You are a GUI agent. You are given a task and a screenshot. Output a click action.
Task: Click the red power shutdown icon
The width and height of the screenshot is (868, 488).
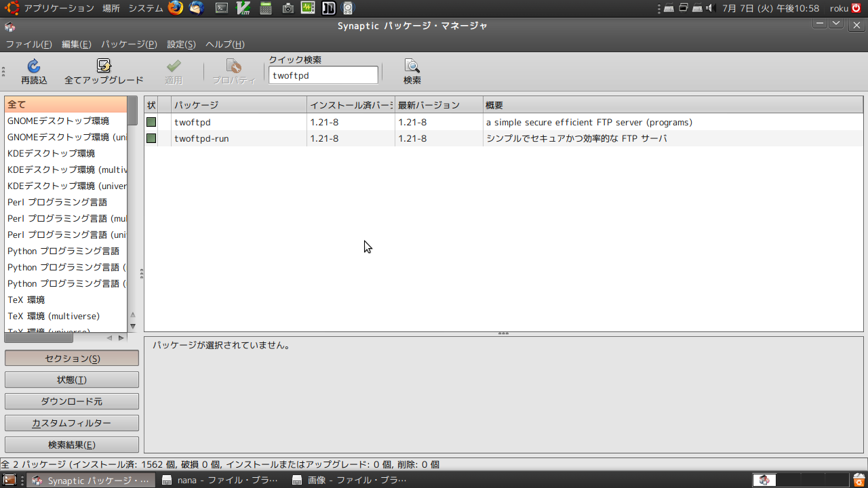[856, 8]
